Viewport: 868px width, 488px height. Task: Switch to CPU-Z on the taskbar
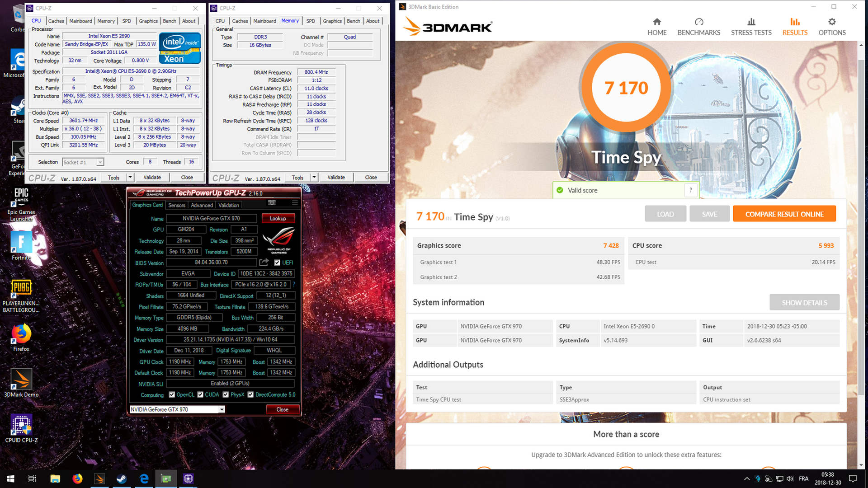pyautogui.click(x=188, y=479)
